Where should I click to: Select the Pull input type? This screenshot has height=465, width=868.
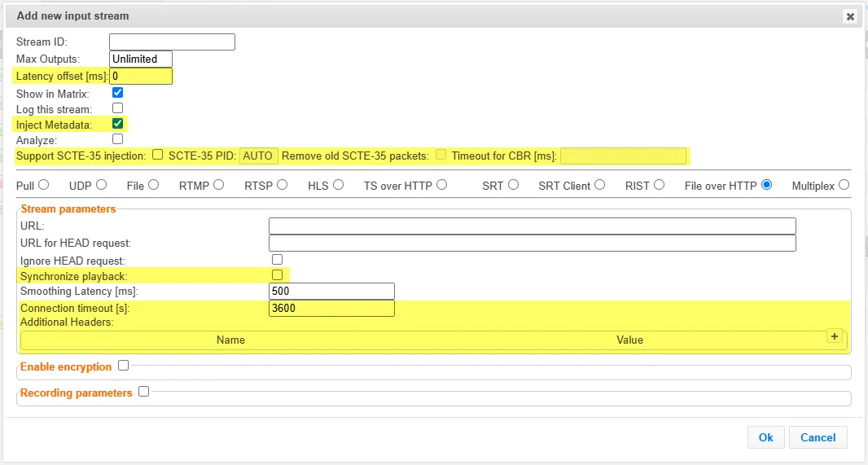44,184
